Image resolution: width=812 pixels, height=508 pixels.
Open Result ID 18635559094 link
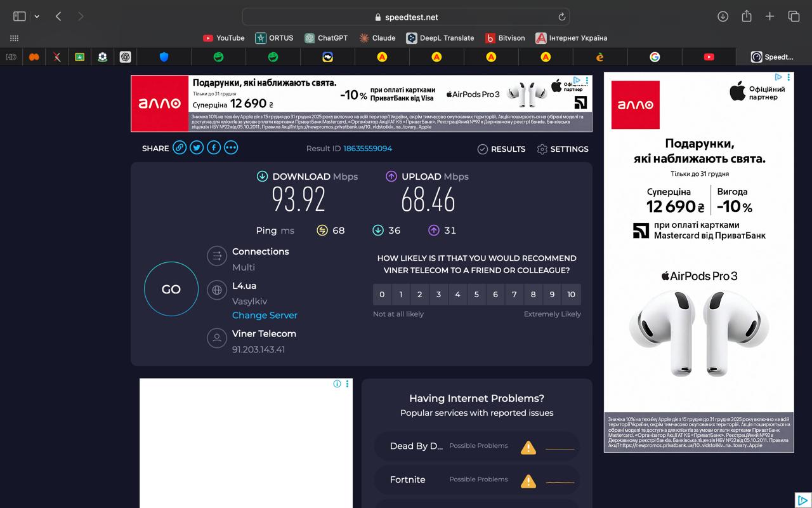click(368, 149)
